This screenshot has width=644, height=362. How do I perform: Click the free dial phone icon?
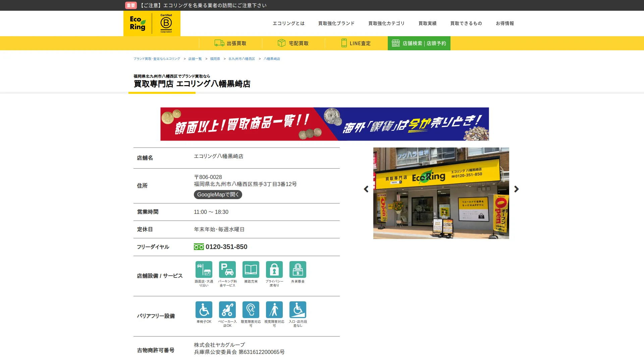pyautogui.click(x=199, y=247)
